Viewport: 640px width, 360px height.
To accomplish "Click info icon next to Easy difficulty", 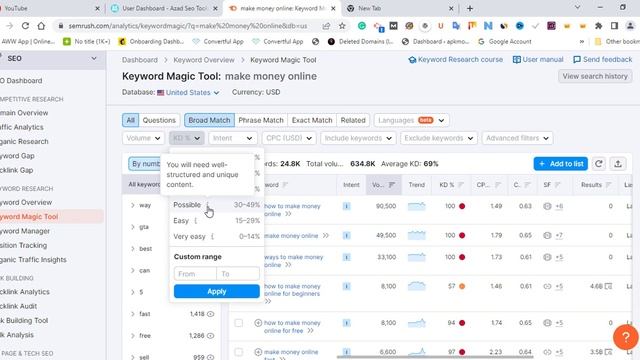I will click(x=196, y=221).
